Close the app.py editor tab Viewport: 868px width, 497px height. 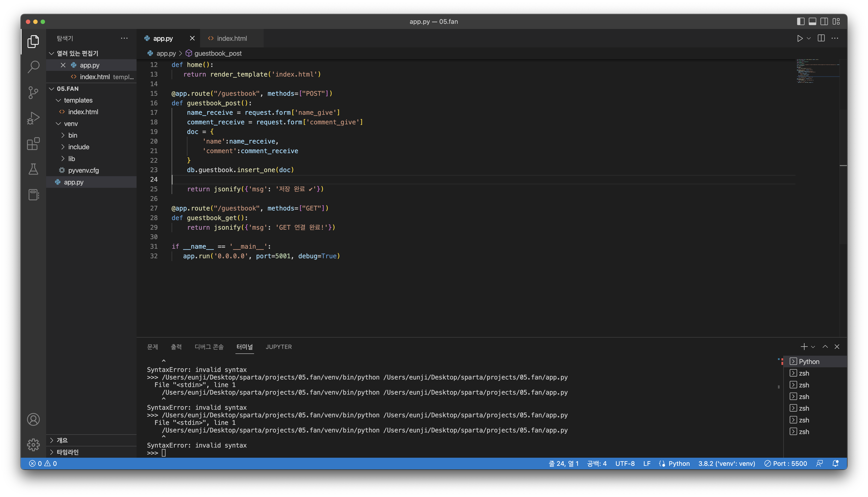click(192, 39)
